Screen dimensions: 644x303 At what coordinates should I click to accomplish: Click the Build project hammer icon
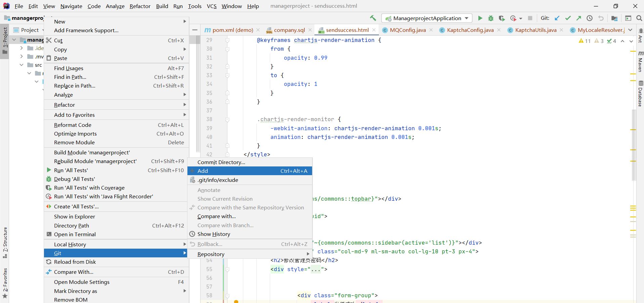click(x=373, y=18)
